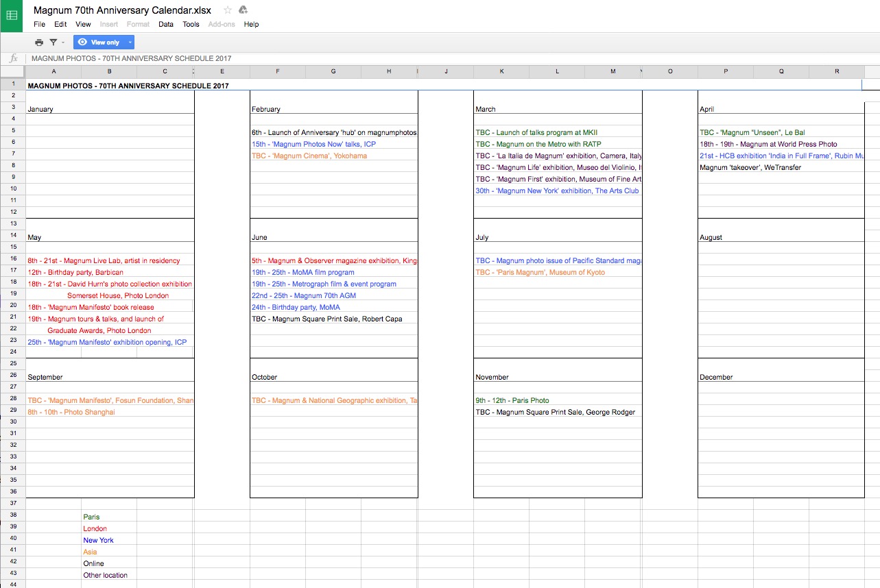
Task: Click the title cell MAGNUM PHOTOS - 70TH ANNIVERSARY SCHEDULE 2017 in row 1
Action: (x=128, y=86)
